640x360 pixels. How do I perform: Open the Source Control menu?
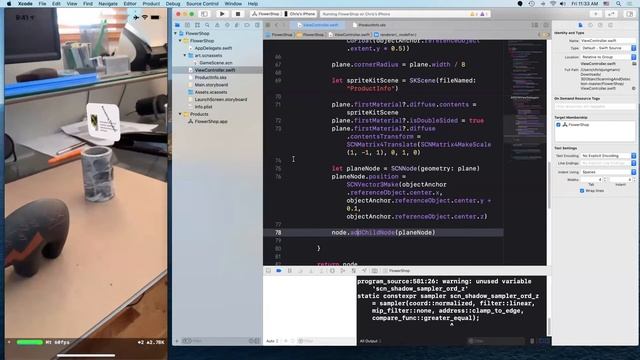point(202,4)
